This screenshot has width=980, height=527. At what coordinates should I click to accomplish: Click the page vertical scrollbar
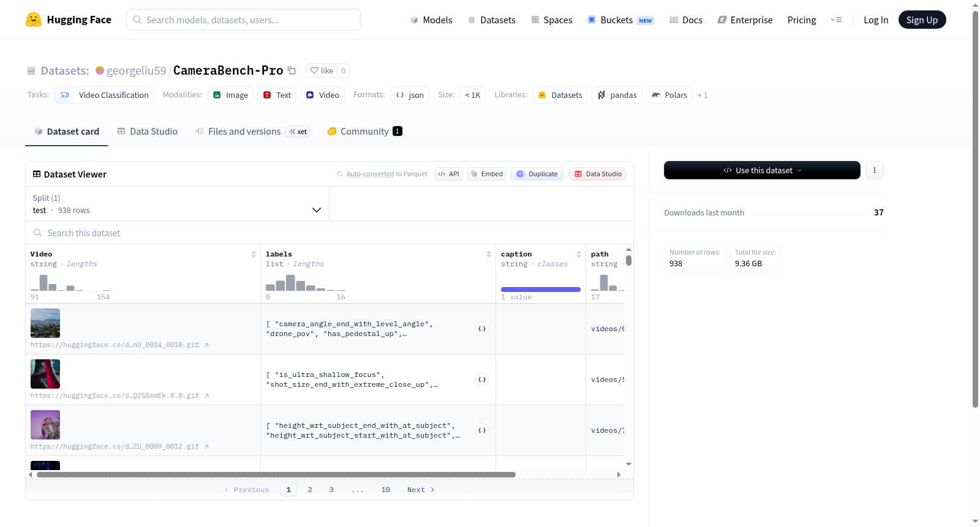coord(976,208)
